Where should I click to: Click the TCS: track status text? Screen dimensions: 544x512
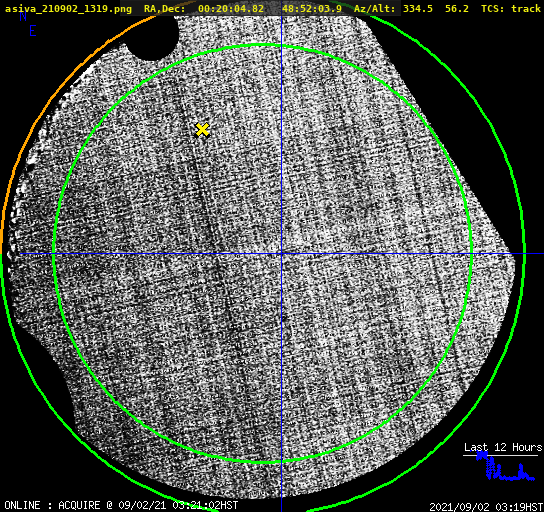click(511, 9)
